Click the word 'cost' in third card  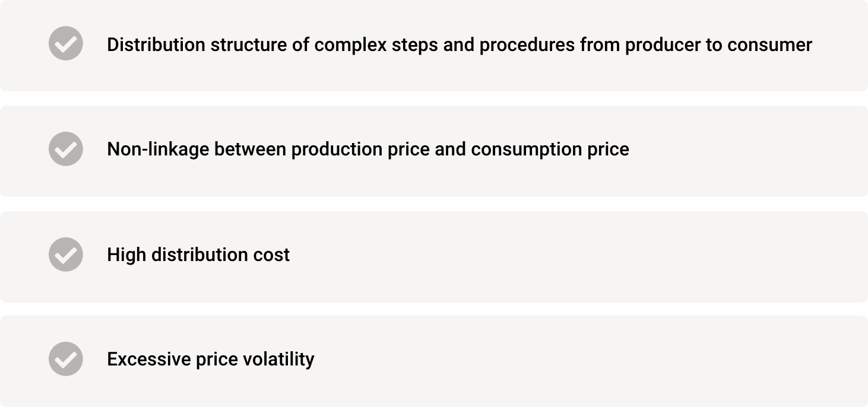click(270, 255)
